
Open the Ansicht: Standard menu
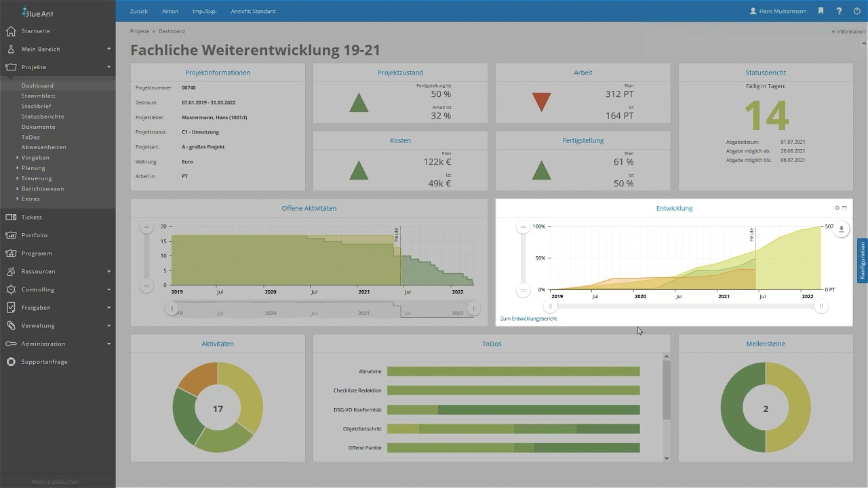pos(253,12)
